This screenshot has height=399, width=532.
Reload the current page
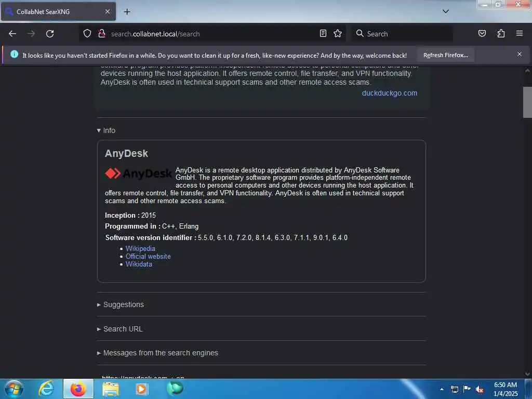pyautogui.click(x=50, y=34)
